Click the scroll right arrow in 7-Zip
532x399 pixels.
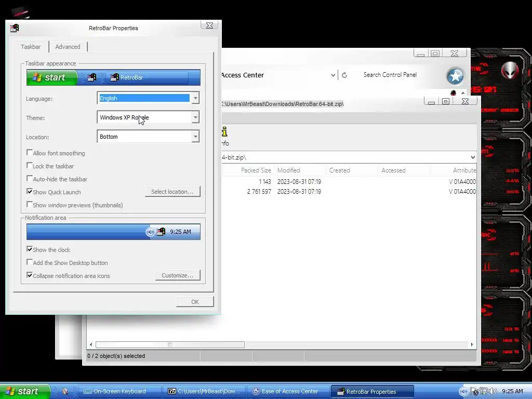[472, 345]
